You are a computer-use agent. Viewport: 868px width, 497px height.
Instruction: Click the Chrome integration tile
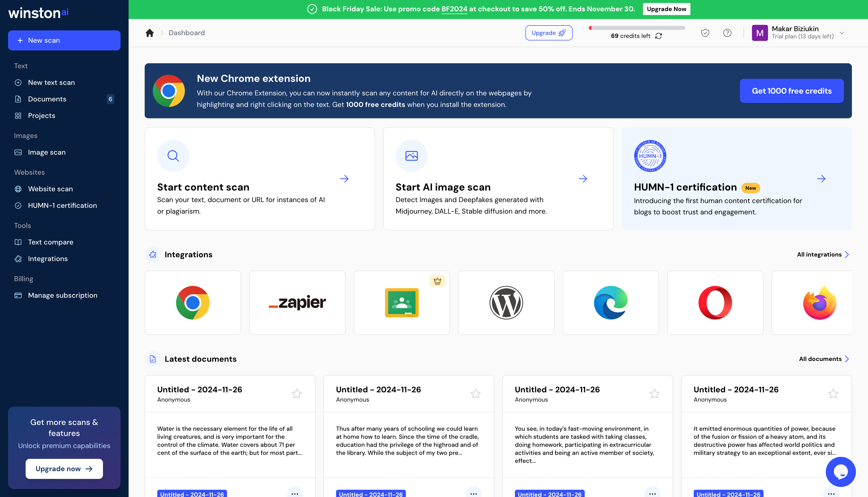click(x=193, y=302)
